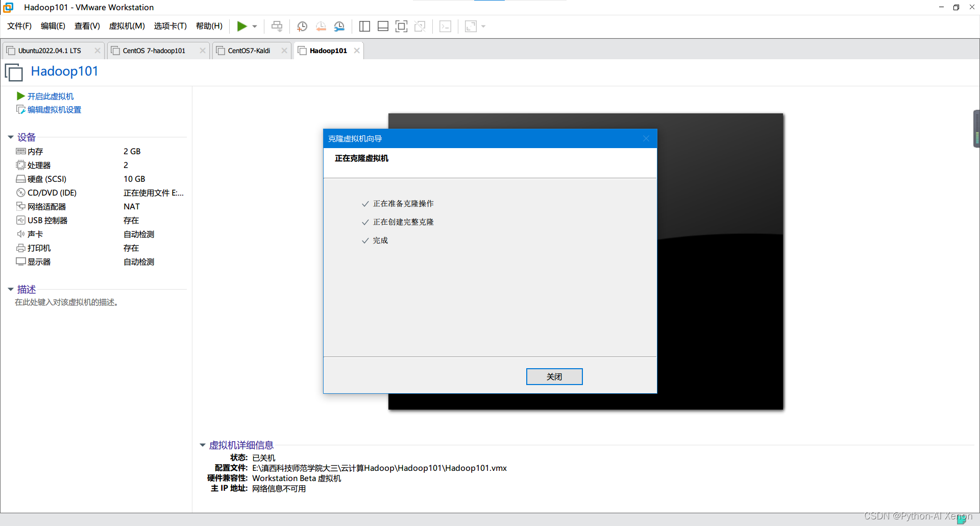Close the CentOS 7-hadoop101 tab
Viewport: 980px width, 526px height.
pyautogui.click(x=203, y=51)
